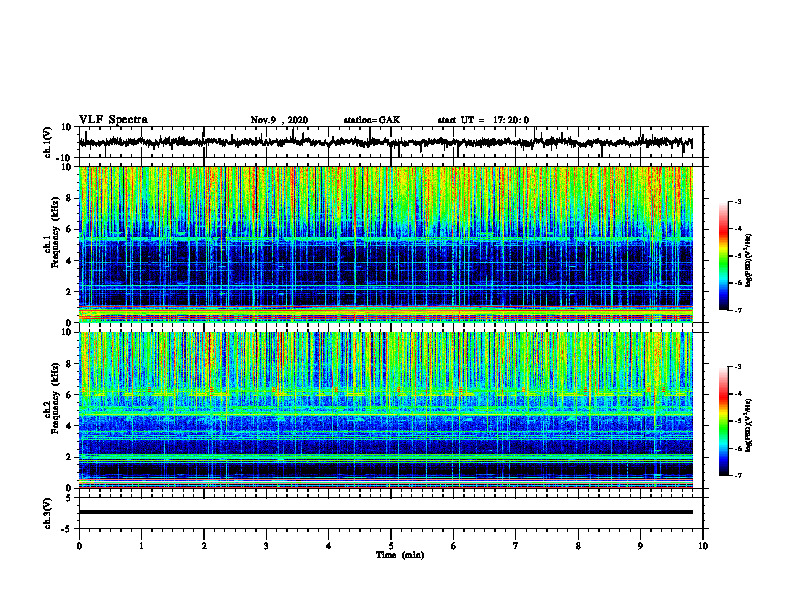Click the ch.1 voltage waveform trace

point(385,142)
